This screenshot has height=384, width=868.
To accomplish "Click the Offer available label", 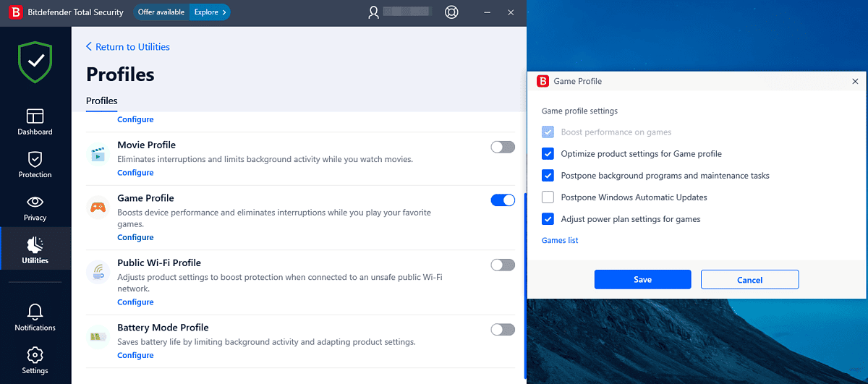I will pos(161,12).
